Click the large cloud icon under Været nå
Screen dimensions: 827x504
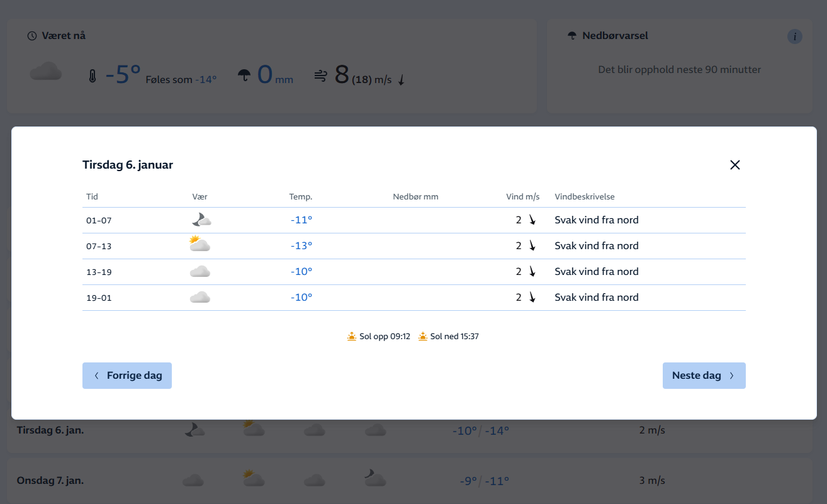coord(46,72)
